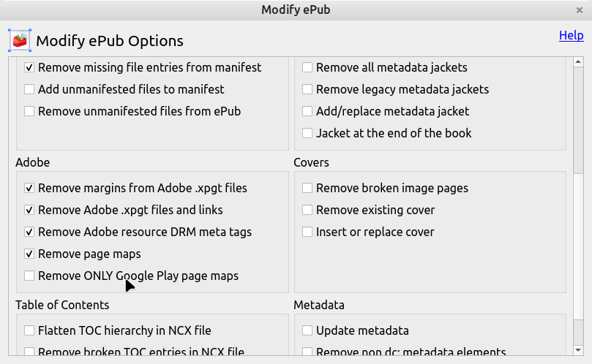592x364 pixels.
Task: Check Flatten TOC hierarchy in NCX file
Action: point(29,330)
